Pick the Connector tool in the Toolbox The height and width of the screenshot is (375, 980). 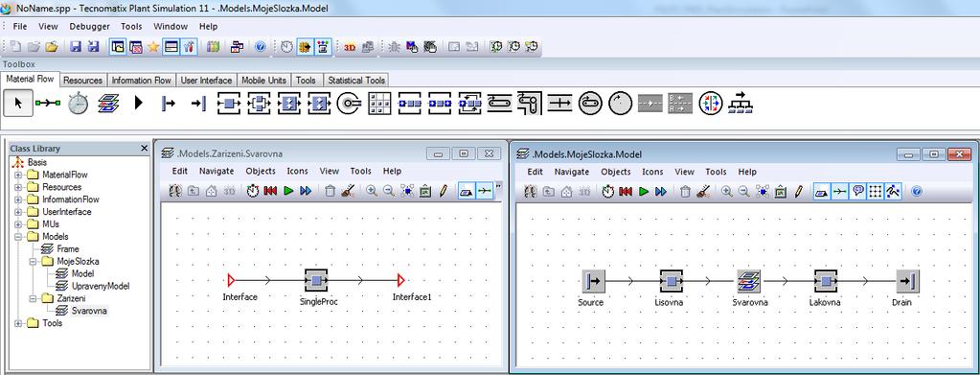click(48, 104)
